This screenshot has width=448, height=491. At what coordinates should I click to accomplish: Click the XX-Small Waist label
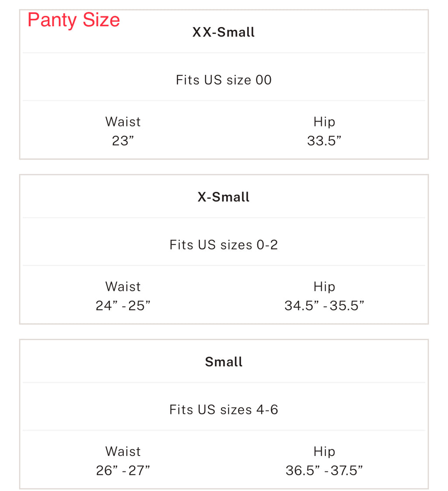coord(123,122)
